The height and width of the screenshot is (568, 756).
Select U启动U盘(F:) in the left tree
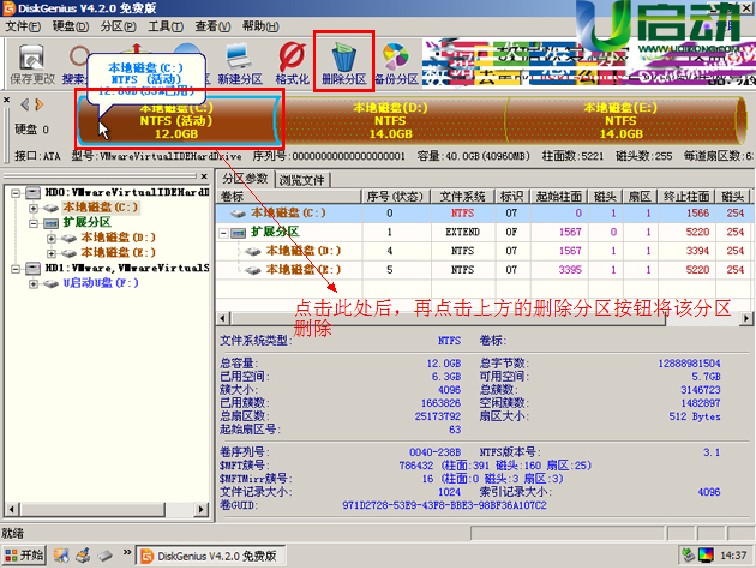pyautogui.click(x=101, y=283)
